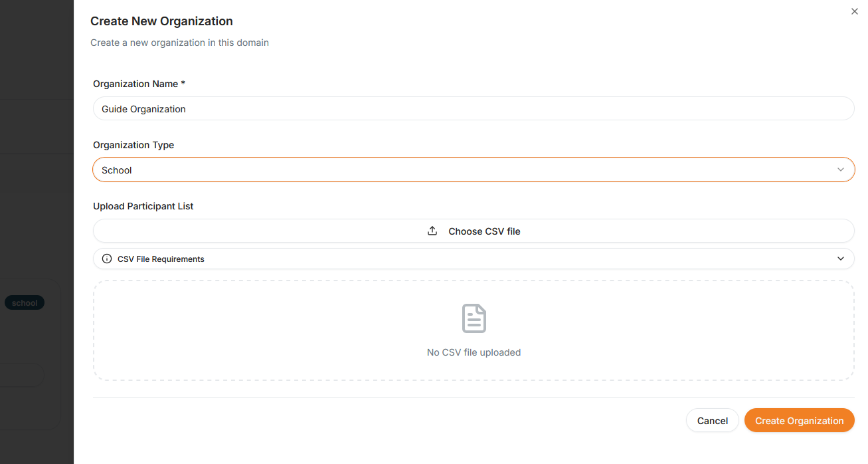Click the Cancel button
This screenshot has height=464, width=868.
click(x=712, y=420)
